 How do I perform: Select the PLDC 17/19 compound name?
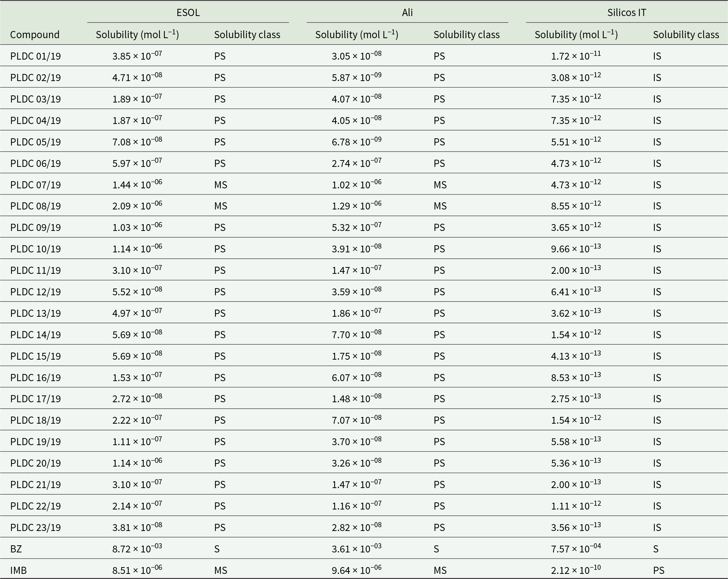click(x=35, y=398)
